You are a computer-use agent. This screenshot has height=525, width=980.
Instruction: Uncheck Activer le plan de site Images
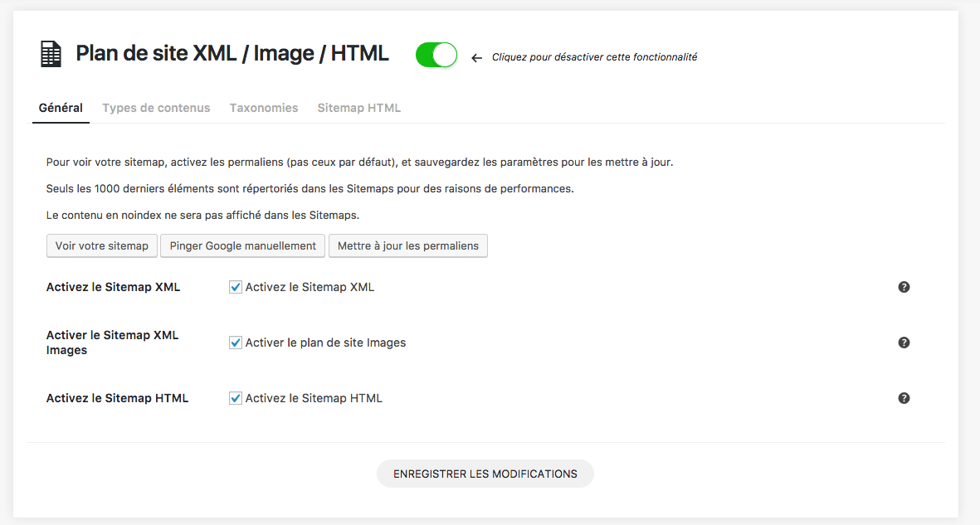[x=236, y=343]
